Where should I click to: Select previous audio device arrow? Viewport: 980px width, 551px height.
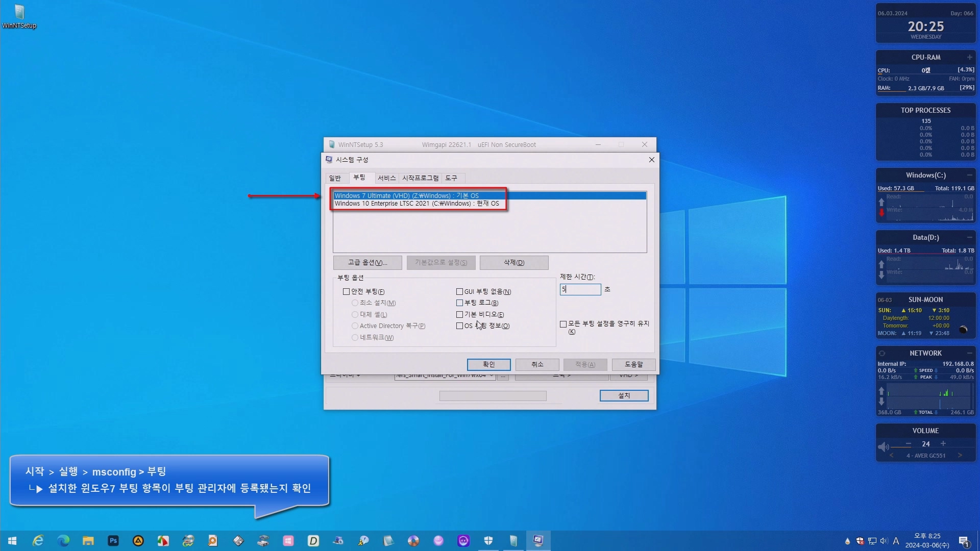(892, 455)
